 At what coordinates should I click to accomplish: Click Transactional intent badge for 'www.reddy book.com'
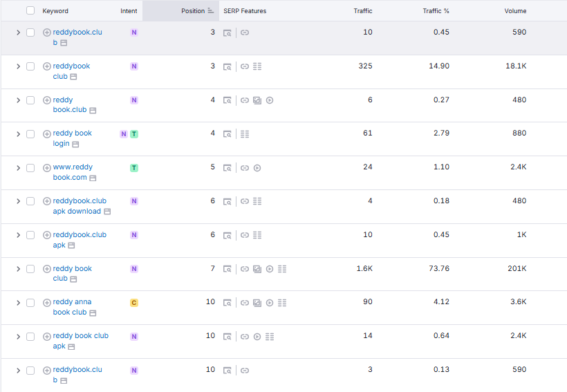pyautogui.click(x=134, y=168)
